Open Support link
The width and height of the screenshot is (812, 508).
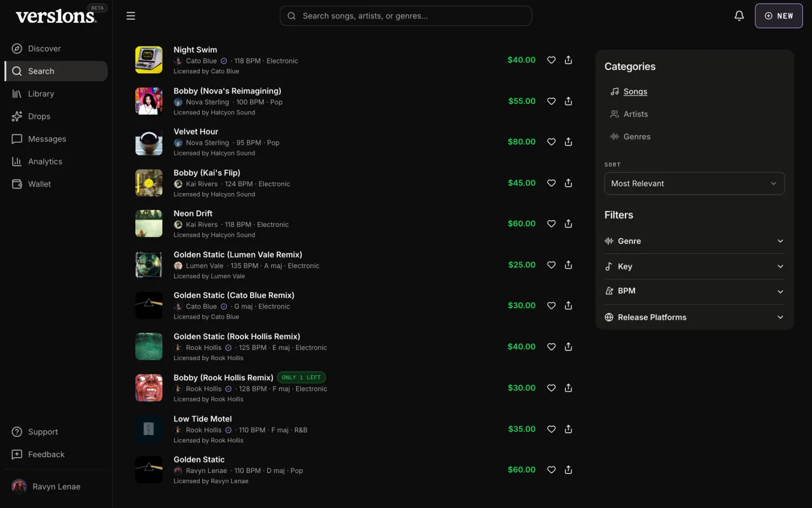56,432
